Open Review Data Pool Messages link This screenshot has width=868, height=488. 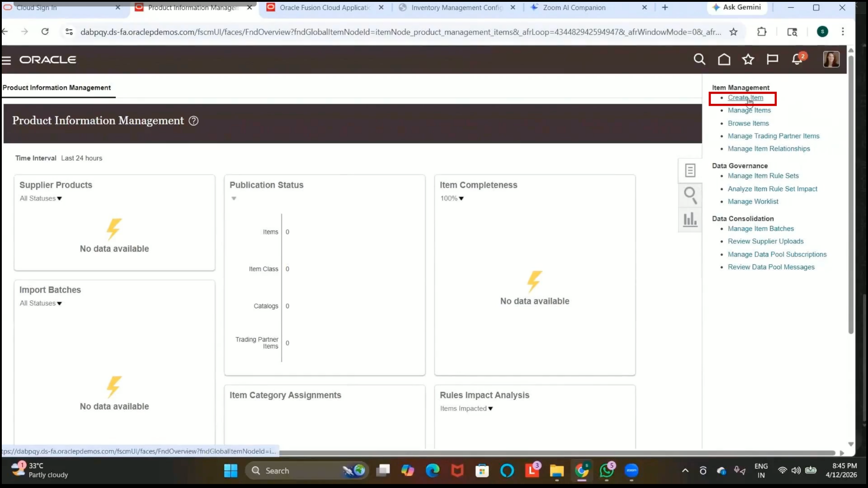(x=771, y=267)
